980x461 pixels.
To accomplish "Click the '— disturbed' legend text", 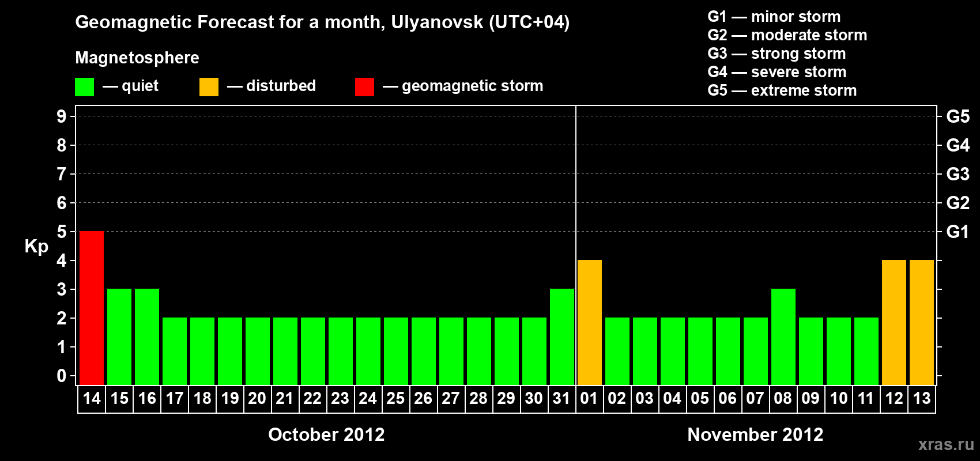I will click(x=272, y=86).
